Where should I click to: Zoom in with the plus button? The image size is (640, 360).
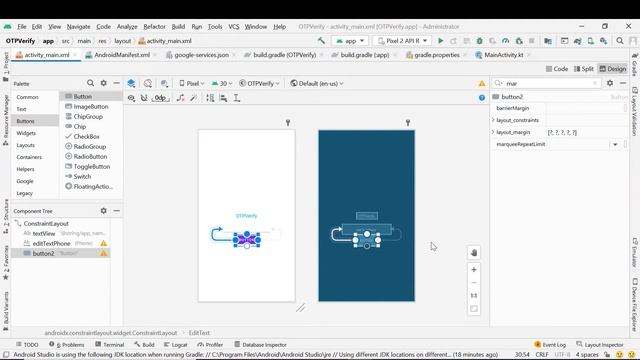[x=474, y=270]
